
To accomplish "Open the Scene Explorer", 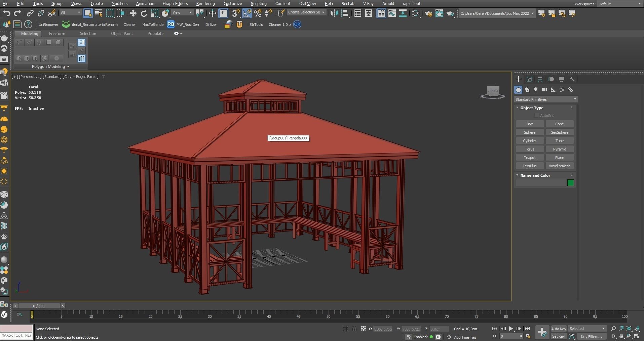I will [x=358, y=13].
